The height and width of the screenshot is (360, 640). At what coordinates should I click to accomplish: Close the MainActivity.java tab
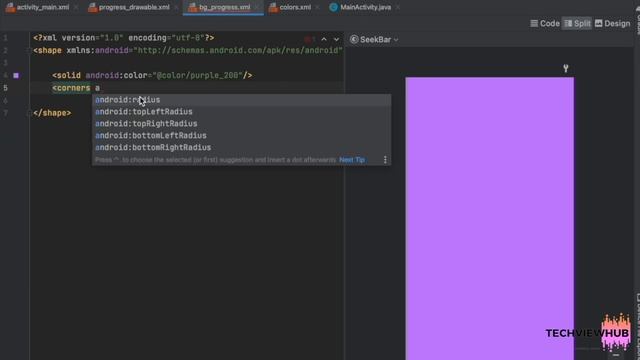coord(398,7)
